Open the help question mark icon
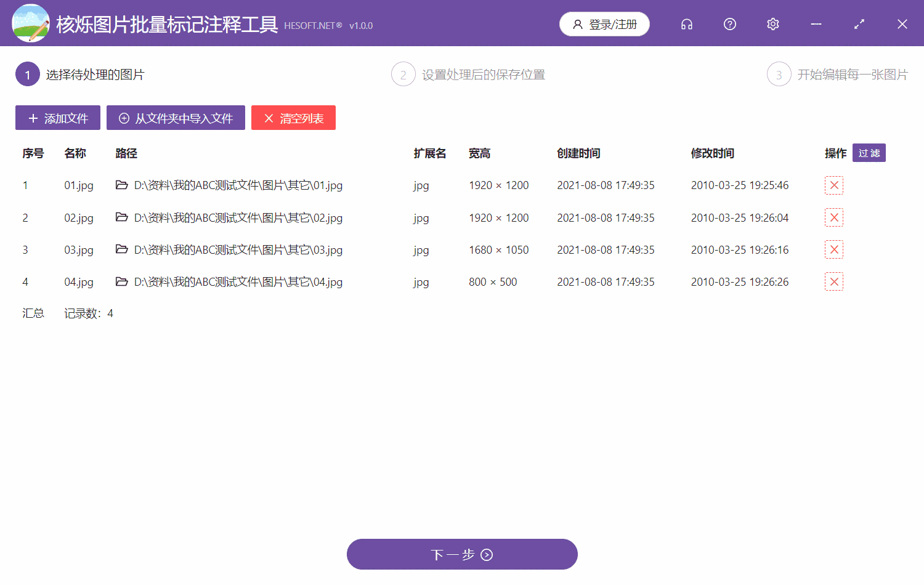 click(x=729, y=24)
